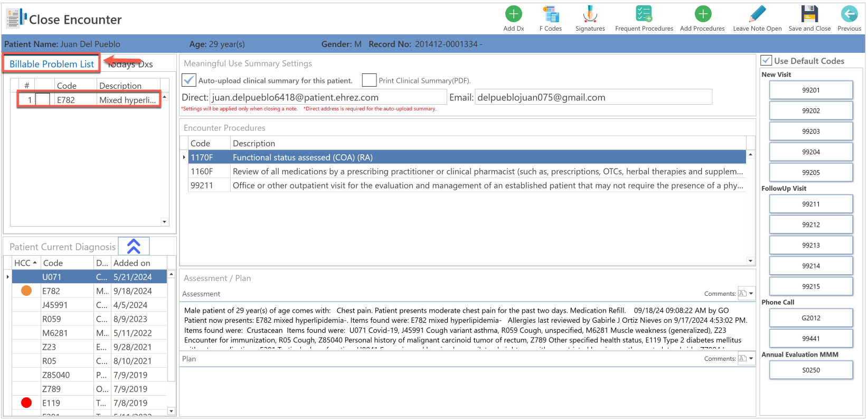
Task: Select diagnosis row Z85040
Action: click(x=89, y=375)
